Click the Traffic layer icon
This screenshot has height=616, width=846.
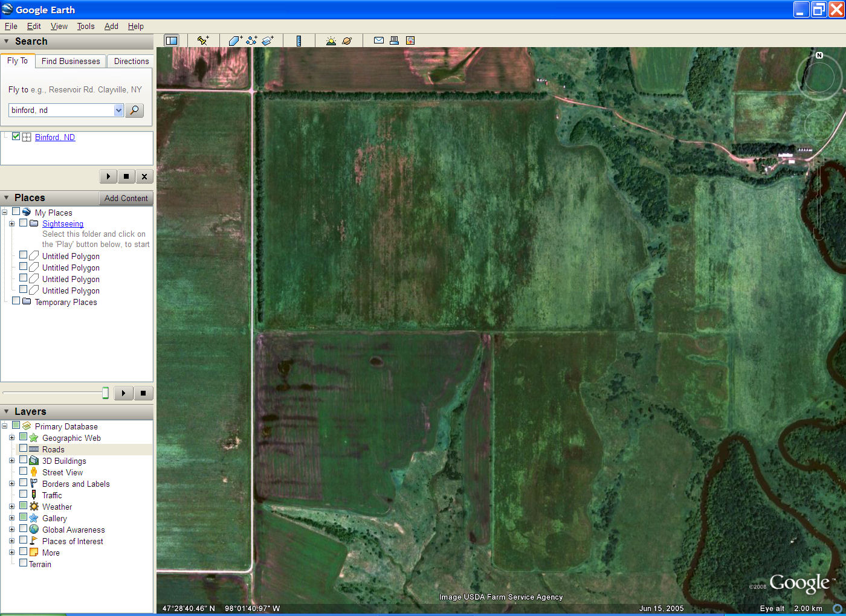[x=34, y=495]
